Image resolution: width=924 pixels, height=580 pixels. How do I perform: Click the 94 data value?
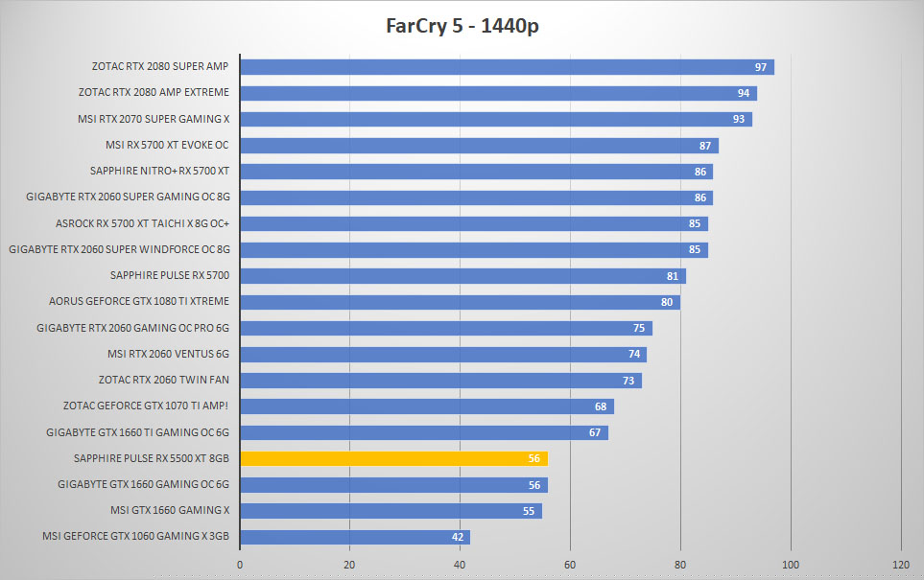[x=744, y=93]
